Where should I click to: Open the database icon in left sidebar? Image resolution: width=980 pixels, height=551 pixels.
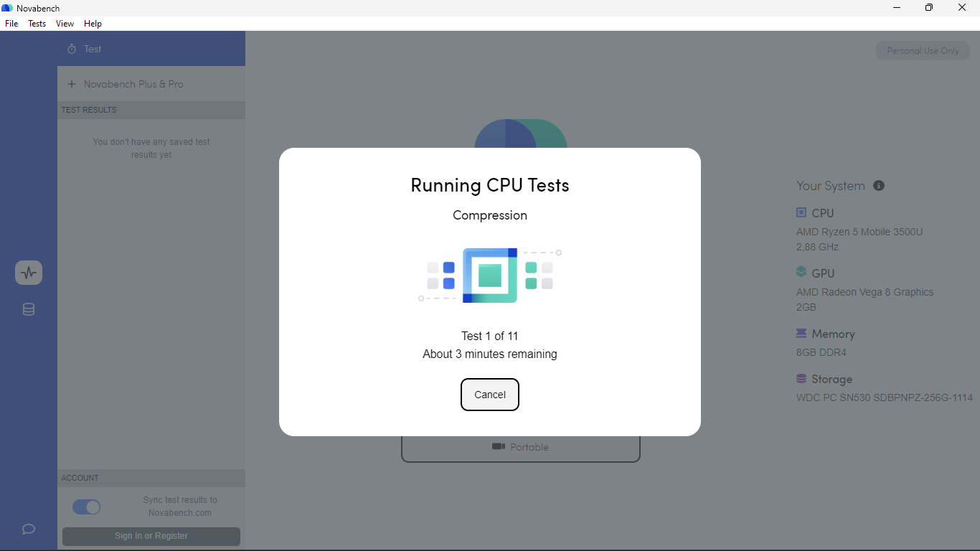click(29, 310)
